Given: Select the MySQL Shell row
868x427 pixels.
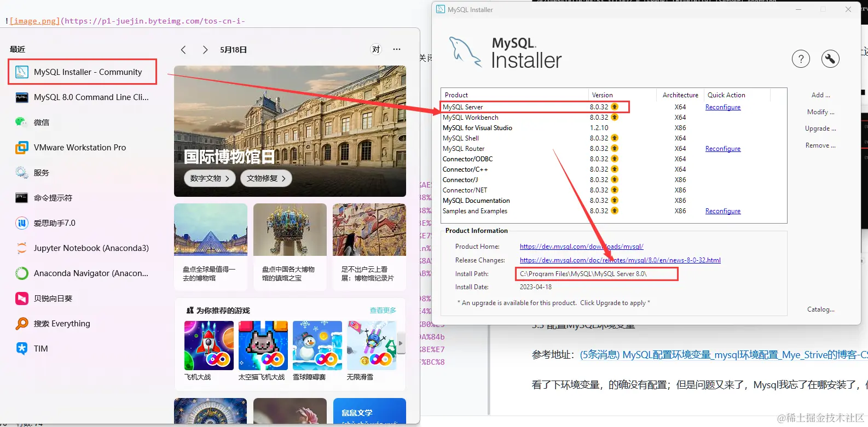Looking at the screenshot, I should point(614,138).
